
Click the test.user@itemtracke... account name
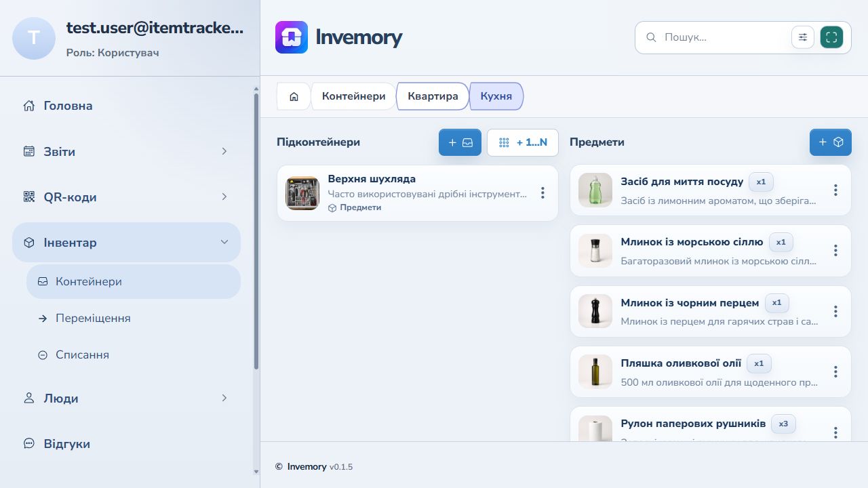pyautogui.click(x=155, y=28)
